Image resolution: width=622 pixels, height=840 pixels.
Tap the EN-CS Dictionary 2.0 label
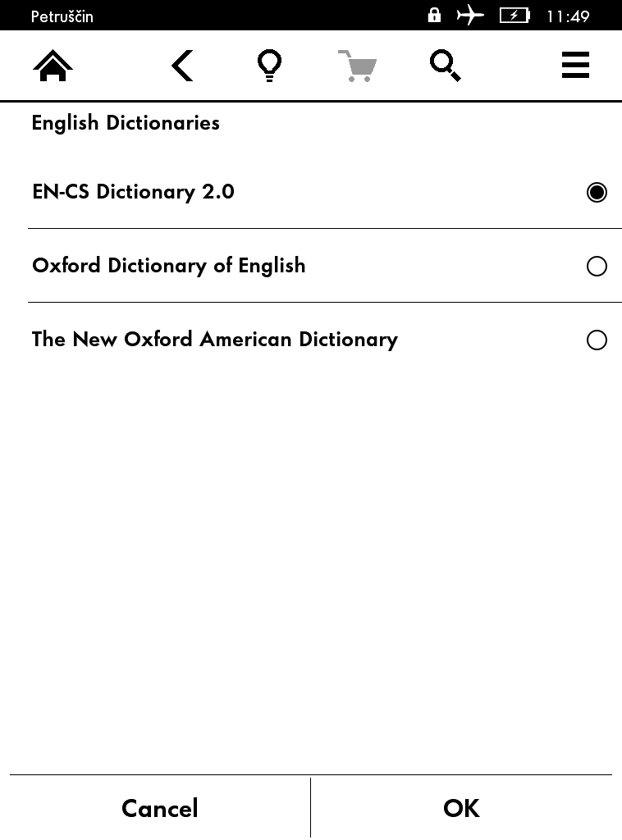[x=133, y=192]
